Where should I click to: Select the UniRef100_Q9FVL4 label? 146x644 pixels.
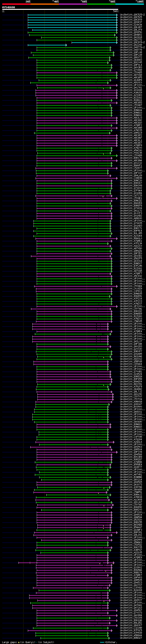131,65
